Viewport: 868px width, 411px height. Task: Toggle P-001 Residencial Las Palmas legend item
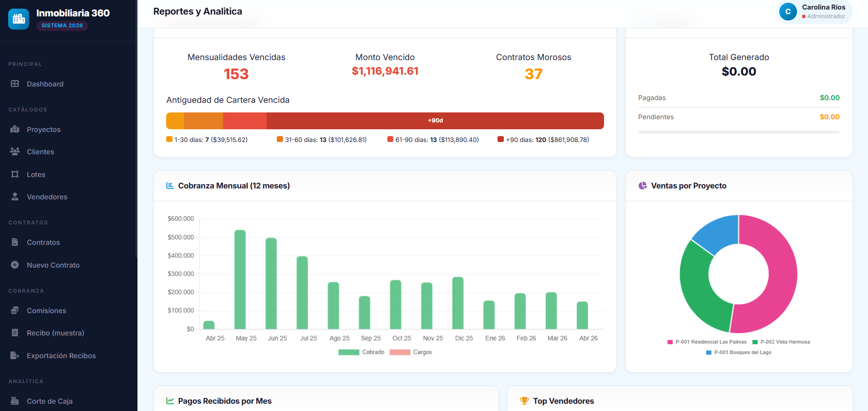(x=707, y=342)
